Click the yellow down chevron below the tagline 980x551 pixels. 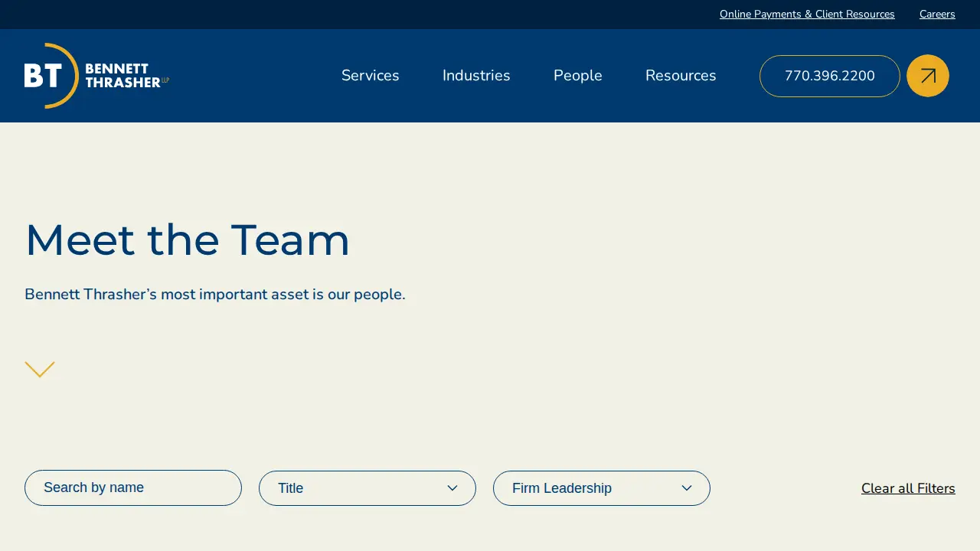[x=40, y=370]
